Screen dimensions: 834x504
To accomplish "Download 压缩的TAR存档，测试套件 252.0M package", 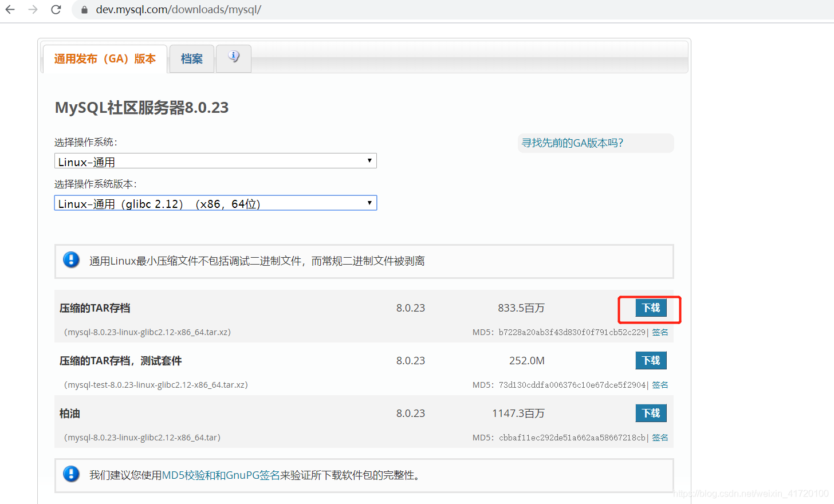I will pyautogui.click(x=651, y=361).
